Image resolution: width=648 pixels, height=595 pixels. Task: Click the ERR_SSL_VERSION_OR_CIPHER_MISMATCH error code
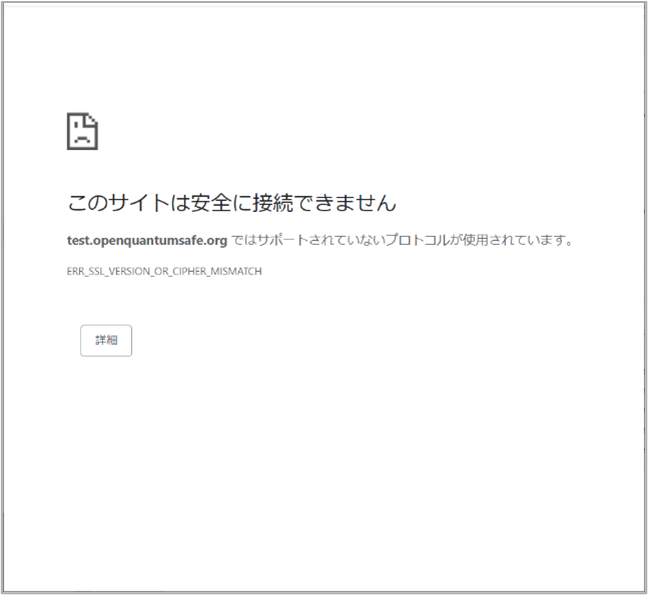point(164,271)
